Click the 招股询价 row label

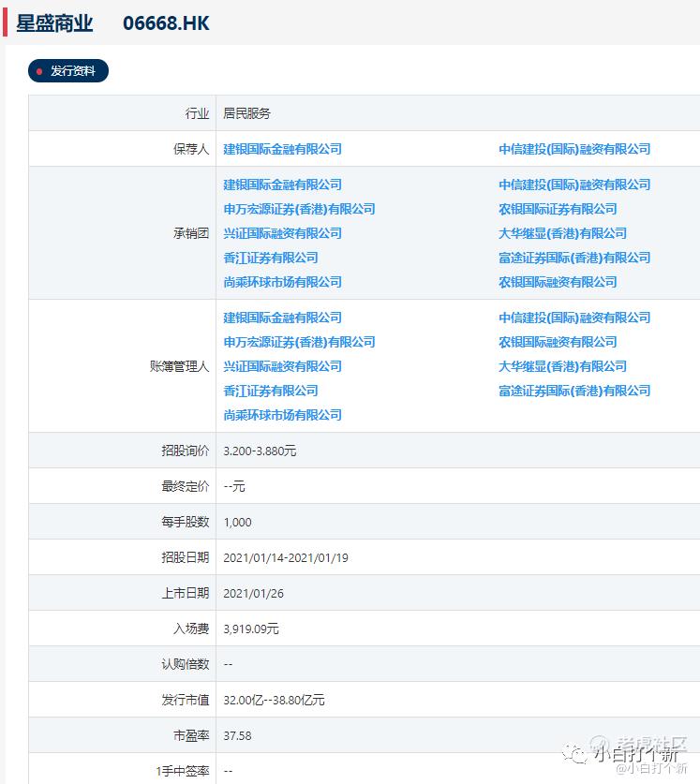[186, 451]
